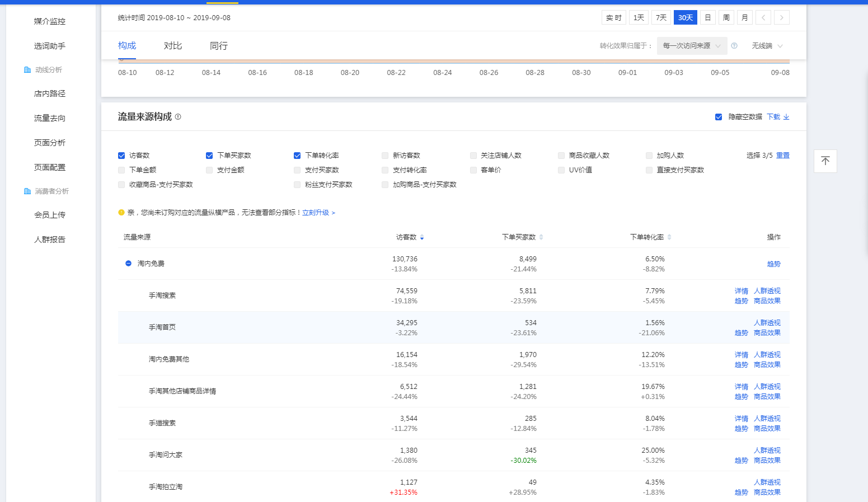The width and height of the screenshot is (868, 502).
Task: Select the 1天 time range
Action: coord(639,18)
